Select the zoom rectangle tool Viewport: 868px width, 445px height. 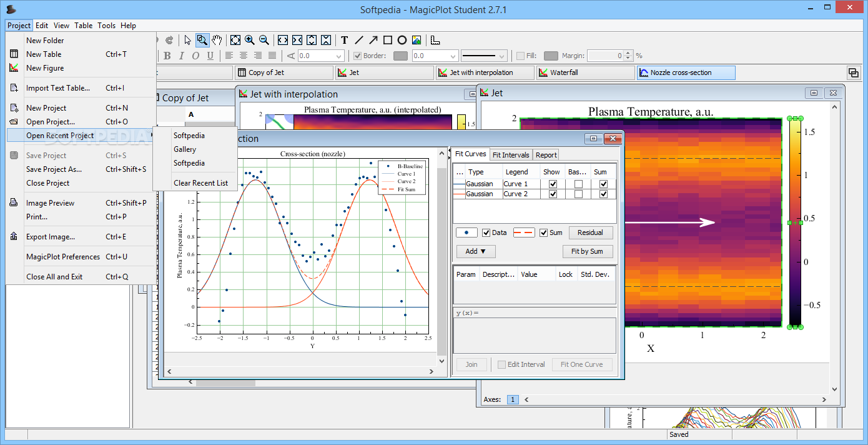click(x=202, y=40)
